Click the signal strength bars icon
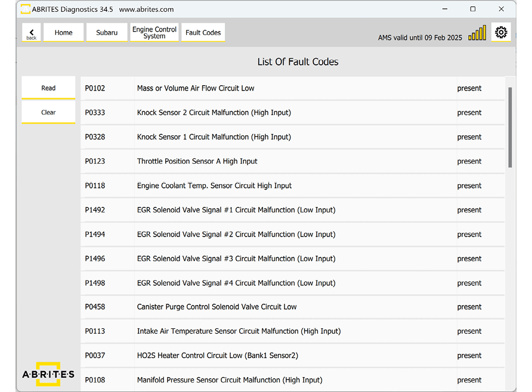The width and height of the screenshot is (532, 392). click(477, 33)
